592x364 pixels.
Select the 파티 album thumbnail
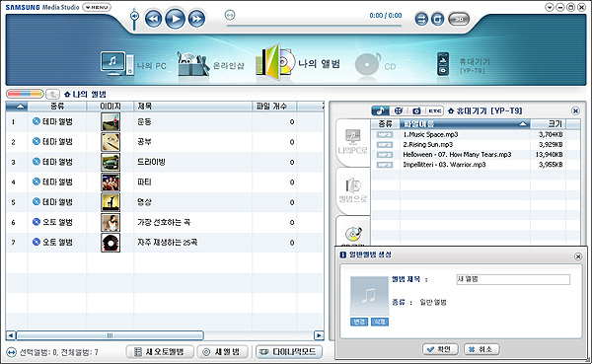(x=111, y=182)
